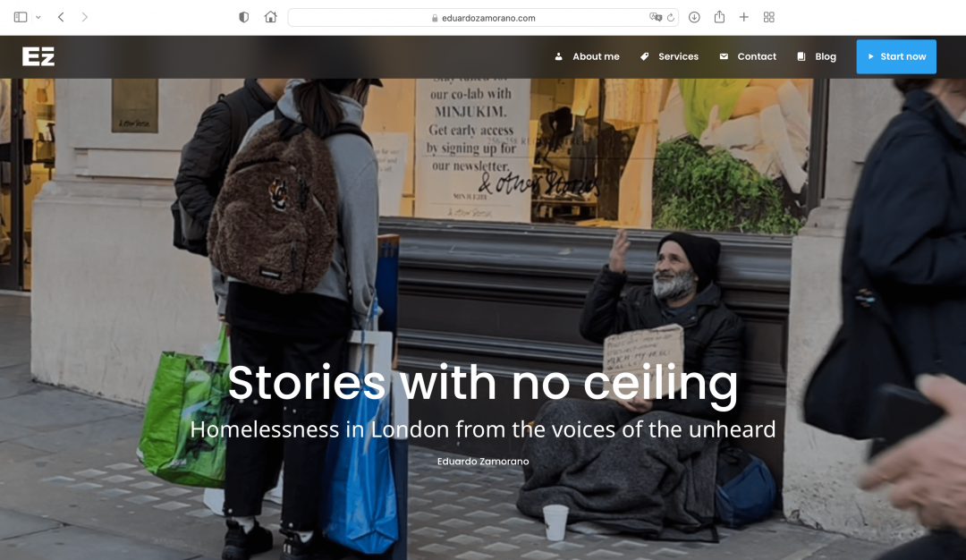
Task: Click the EZ site logo
Action: pos(38,56)
